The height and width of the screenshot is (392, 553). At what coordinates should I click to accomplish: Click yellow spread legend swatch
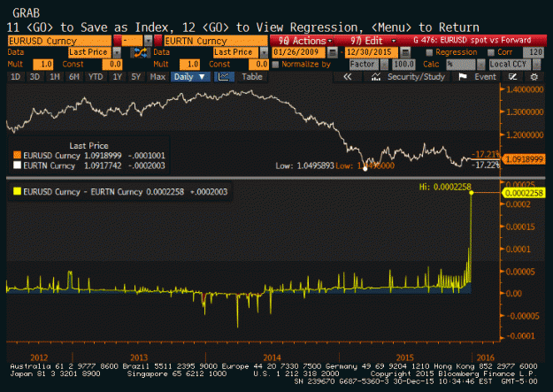[x=17, y=192]
